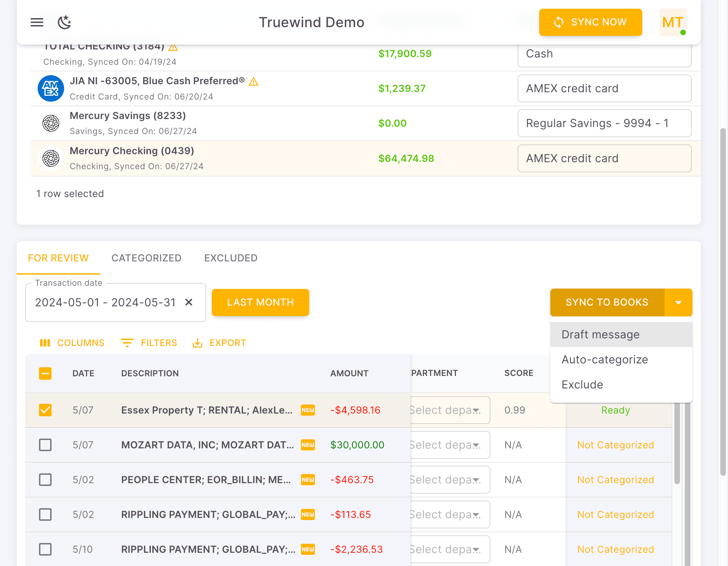Viewport: 728px width, 566px height.
Task: Toggle the select-all header checkbox
Action: pos(45,374)
